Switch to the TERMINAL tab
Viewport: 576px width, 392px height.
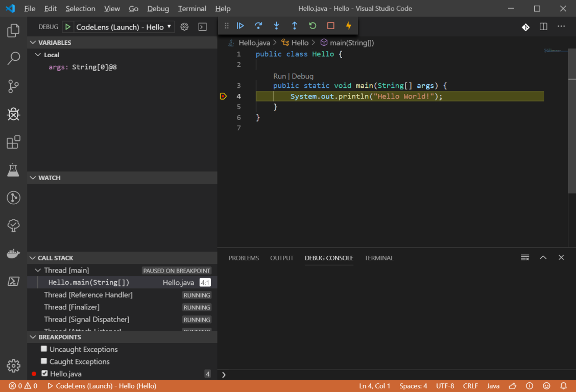pos(379,258)
